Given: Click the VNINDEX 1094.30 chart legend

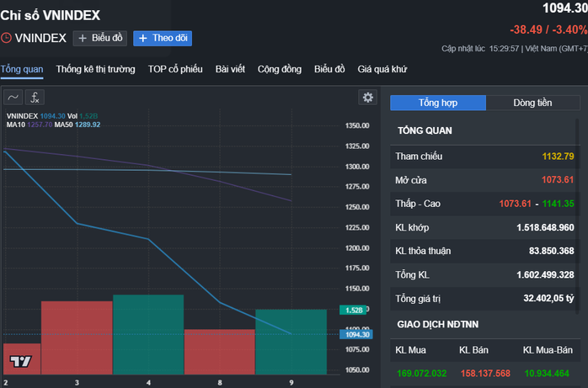Looking at the screenshot, I should [36, 116].
